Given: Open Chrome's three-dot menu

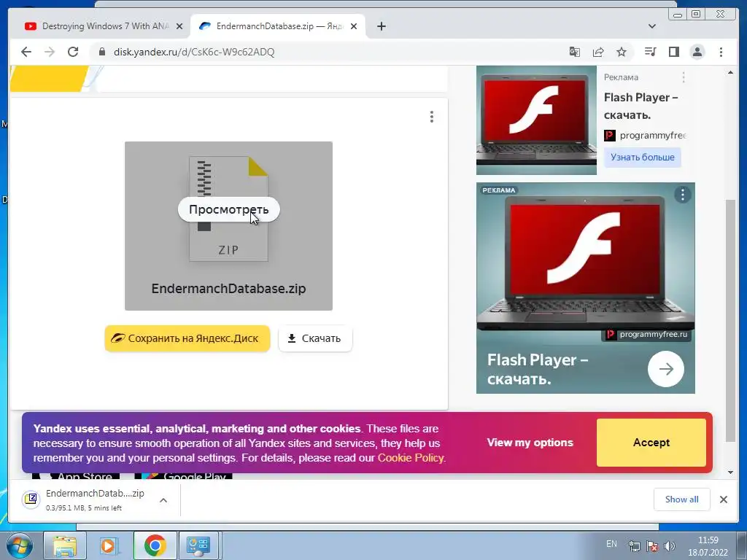Looking at the screenshot, I should [721, 52].
